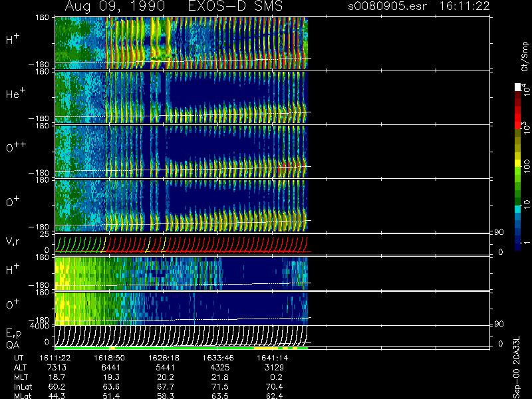The height and width of the screenshot is (399, 532).
Task: Click UT value '1618:50'
Action: tap(109, 358)
